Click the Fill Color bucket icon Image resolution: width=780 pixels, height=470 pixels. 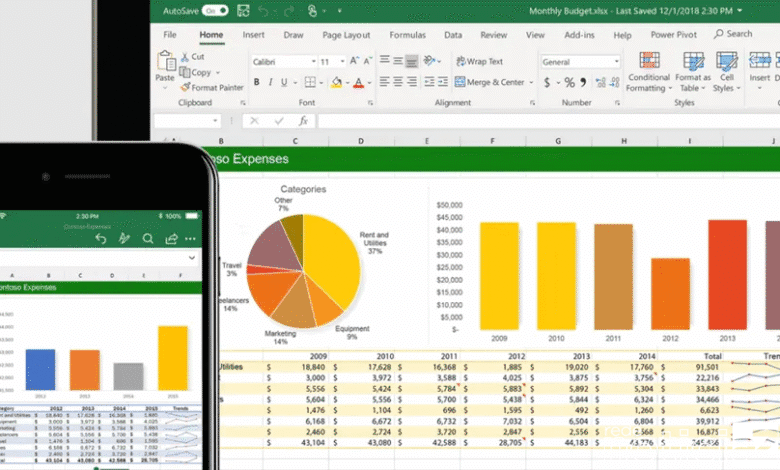click(x=336, y=82)
